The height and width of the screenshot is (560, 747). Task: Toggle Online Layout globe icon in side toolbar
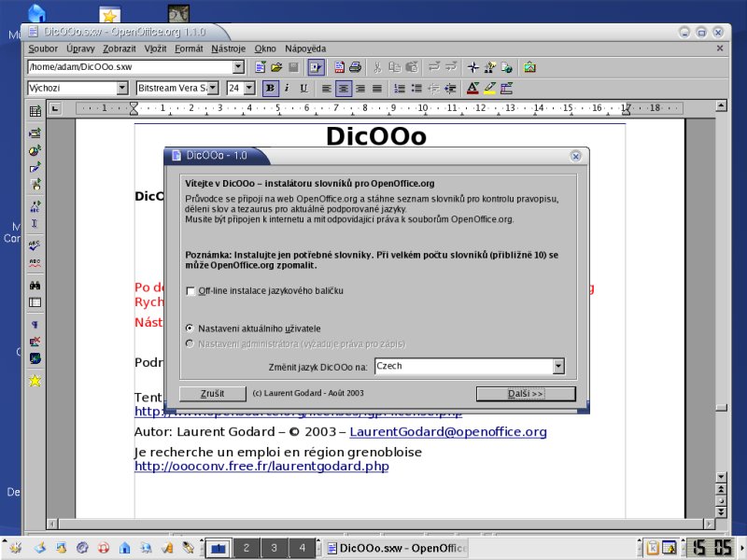click(x=35, y=358)
